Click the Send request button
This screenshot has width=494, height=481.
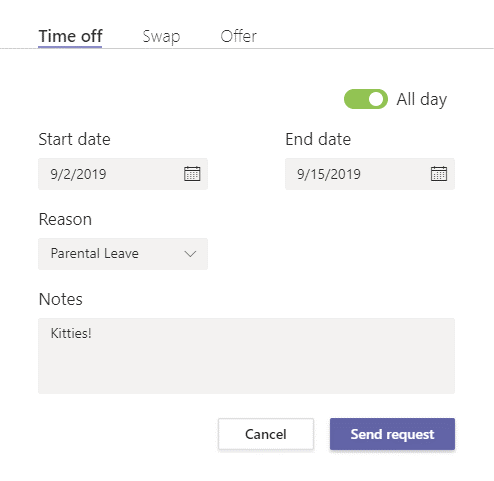pyautogui.click(x=392, y=434)
